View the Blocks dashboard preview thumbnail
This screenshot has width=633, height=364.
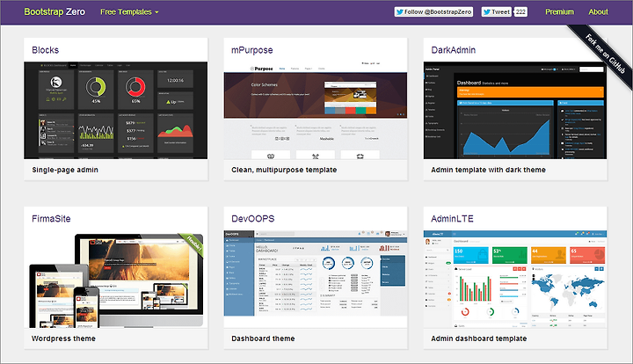coord(116,110)
